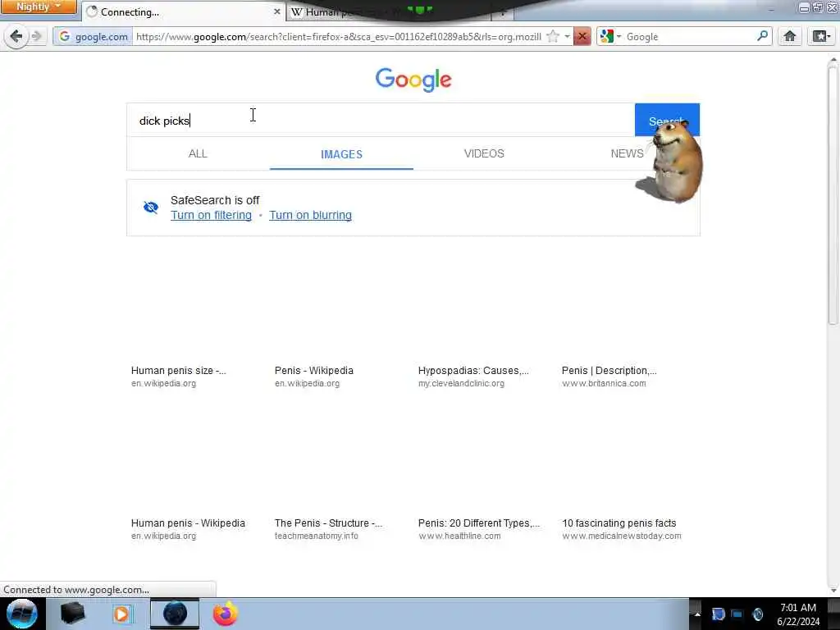Click the blue shield tray icon
Image resolution: width=840 pixels, height=630 pixels.
tap(718, 614)
